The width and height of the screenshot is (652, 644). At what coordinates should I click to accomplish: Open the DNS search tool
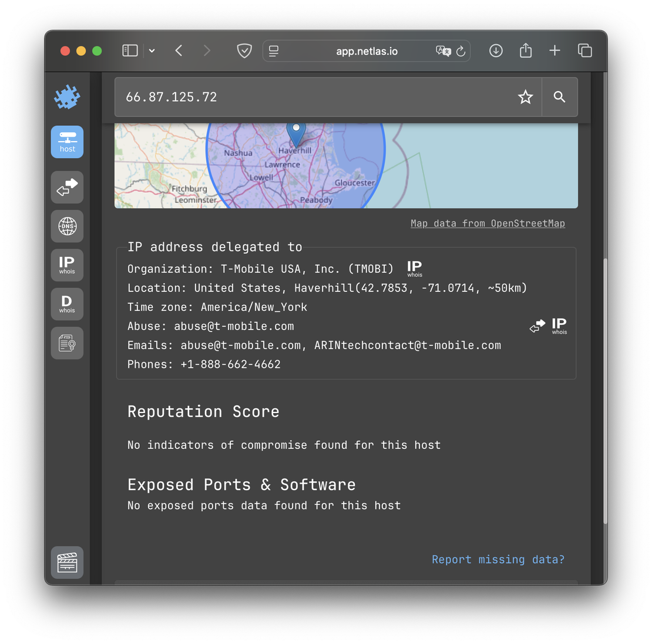coord(67,226)
